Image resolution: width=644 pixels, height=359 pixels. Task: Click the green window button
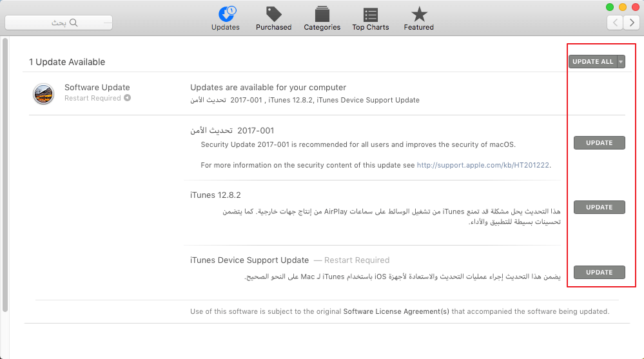(610, 7)
